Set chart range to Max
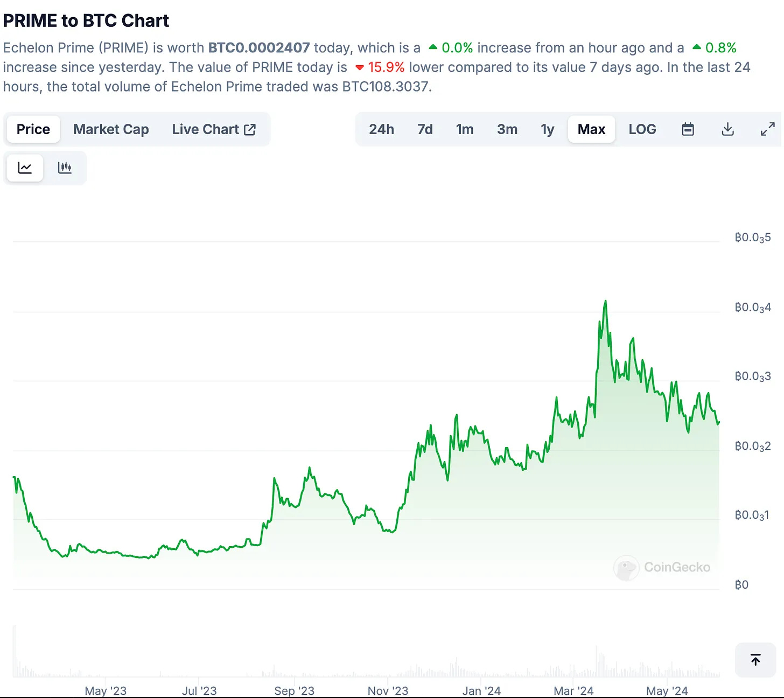Screen dimensions: 784x698 [591, 129]
